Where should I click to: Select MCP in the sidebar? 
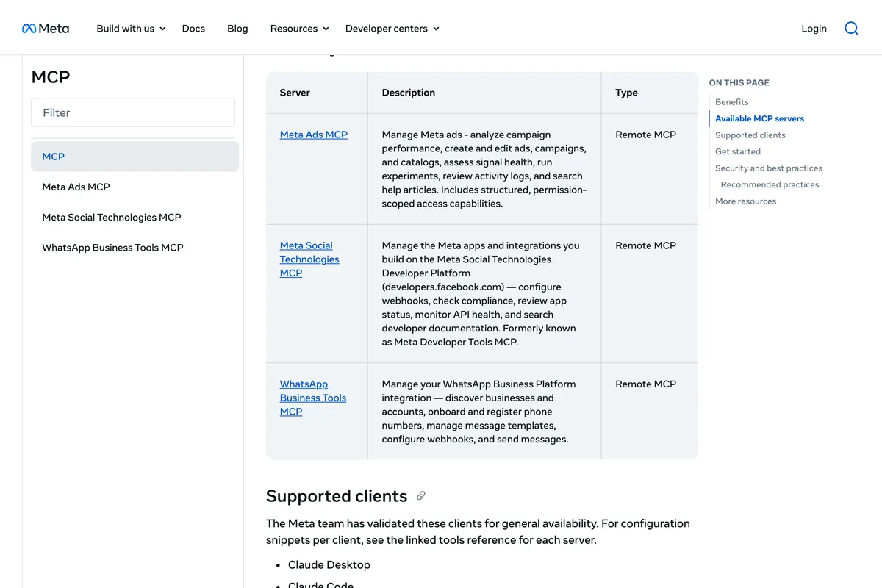click(135, 157)
